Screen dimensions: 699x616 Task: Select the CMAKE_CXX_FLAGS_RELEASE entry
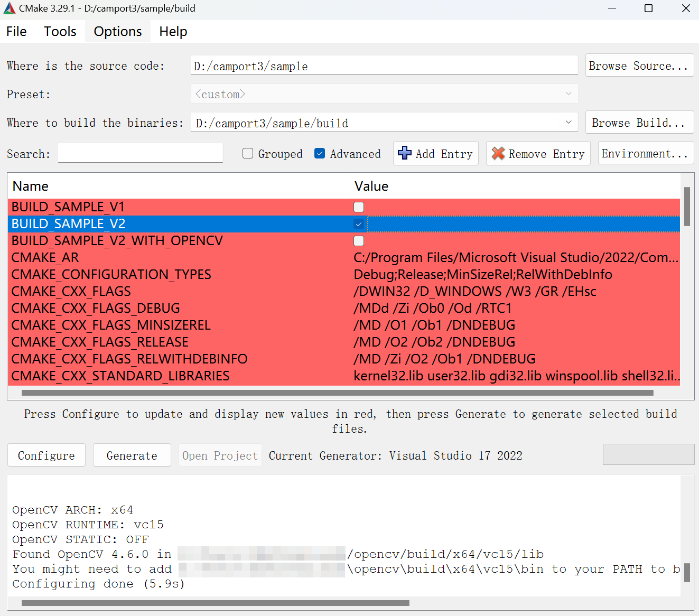[x=100, y=342]
